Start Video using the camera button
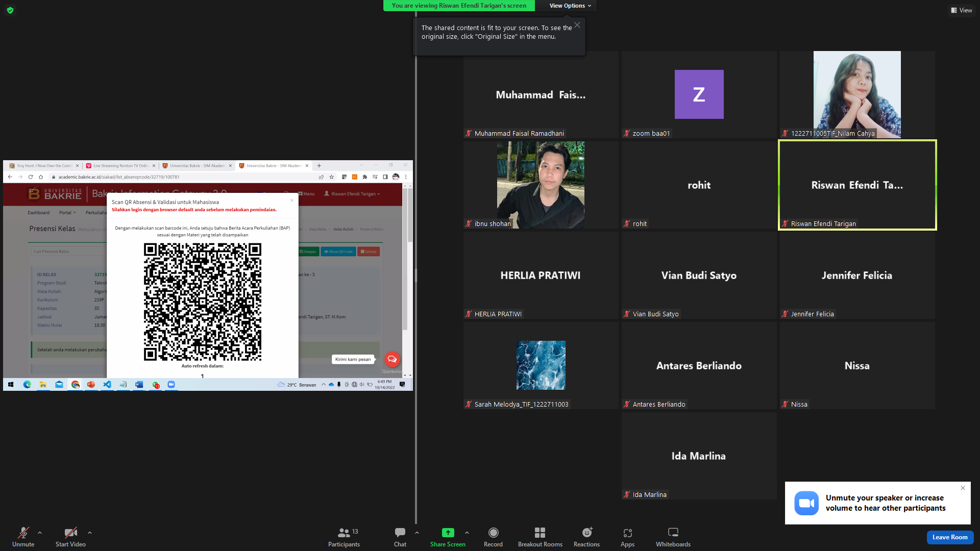 70,537
